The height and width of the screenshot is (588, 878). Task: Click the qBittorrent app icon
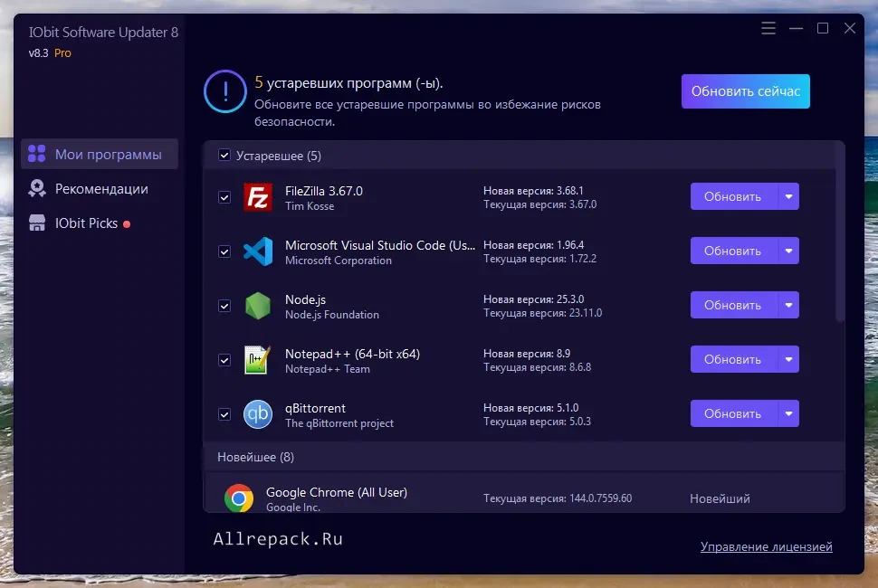click(258, 414)
